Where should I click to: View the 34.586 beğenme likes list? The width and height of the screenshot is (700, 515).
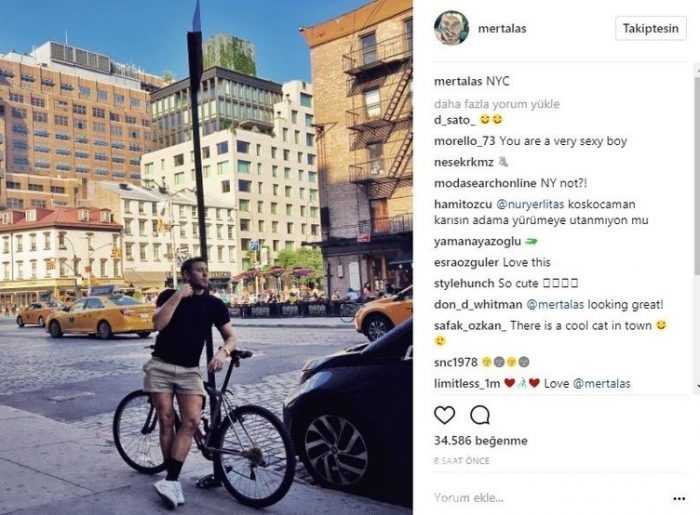[480, 440]
